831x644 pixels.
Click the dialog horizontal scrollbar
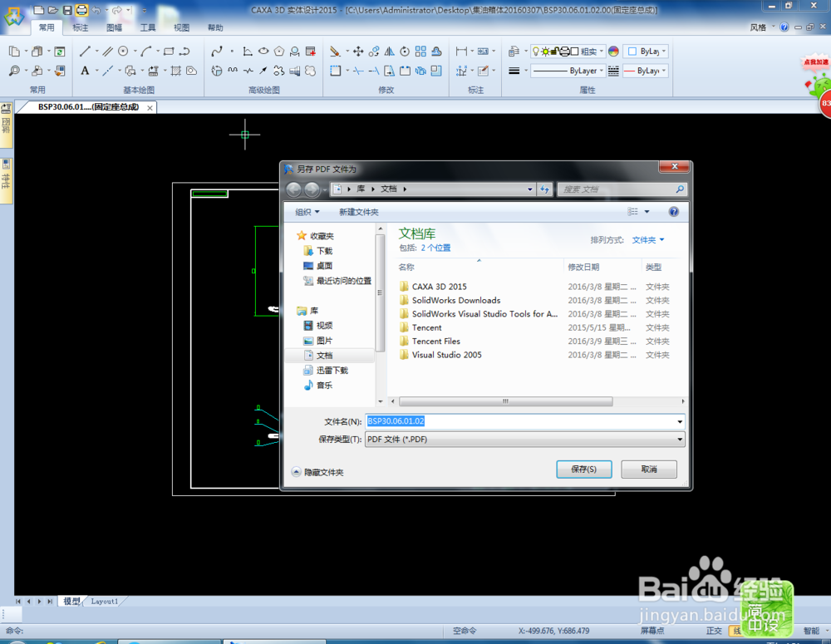(x=505, y=401)
